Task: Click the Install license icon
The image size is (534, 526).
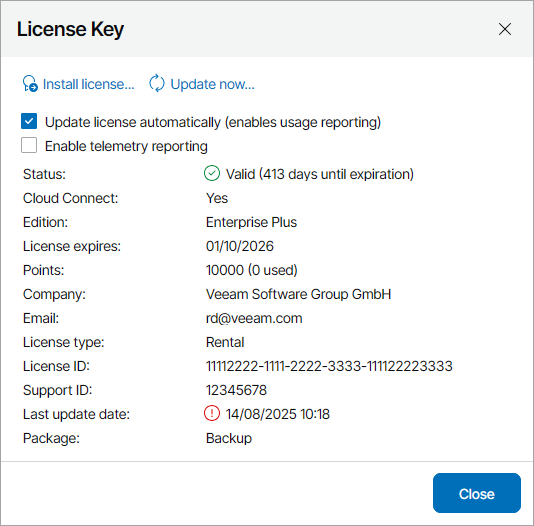Action: pos(30,84)
